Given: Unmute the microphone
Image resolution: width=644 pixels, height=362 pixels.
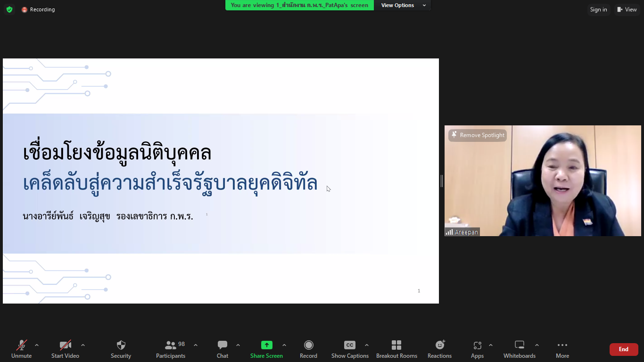Looking at the screenshot, I should point(21,349).
